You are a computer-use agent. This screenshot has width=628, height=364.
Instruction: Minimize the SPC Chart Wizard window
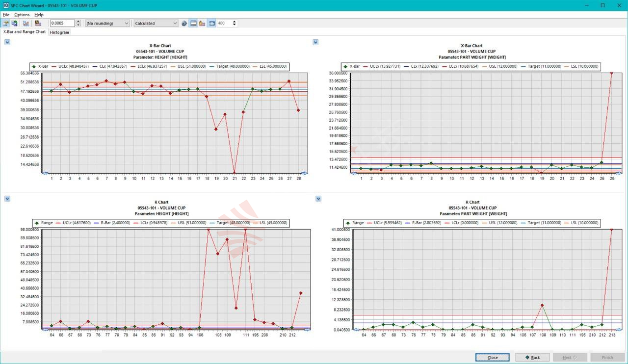point(588,5)
